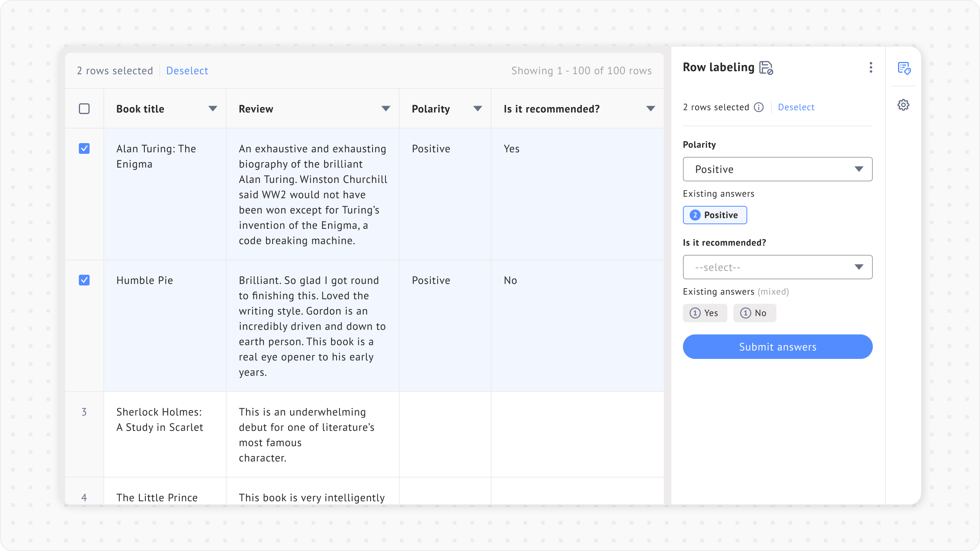This screenshot has height=551, width=980.
Task: Choose the Yes existing answer chip
Action: click(x=705, y=313)
